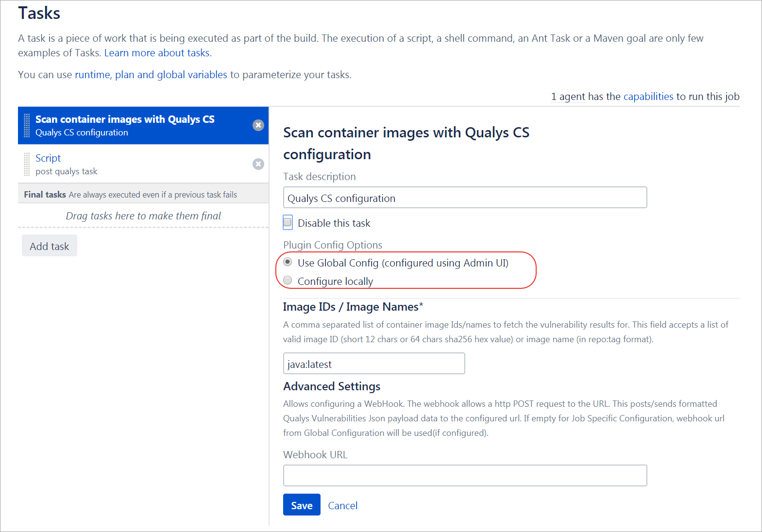This screenshot has height=532, width=762.
Task: Toggle the Disable this task checkbox
Action: coord(288,222)
